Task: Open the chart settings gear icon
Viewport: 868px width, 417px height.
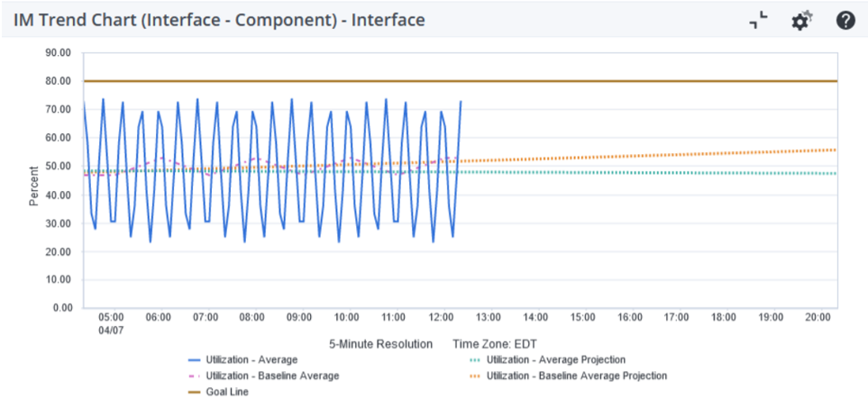Action: (x=801, y=20)
